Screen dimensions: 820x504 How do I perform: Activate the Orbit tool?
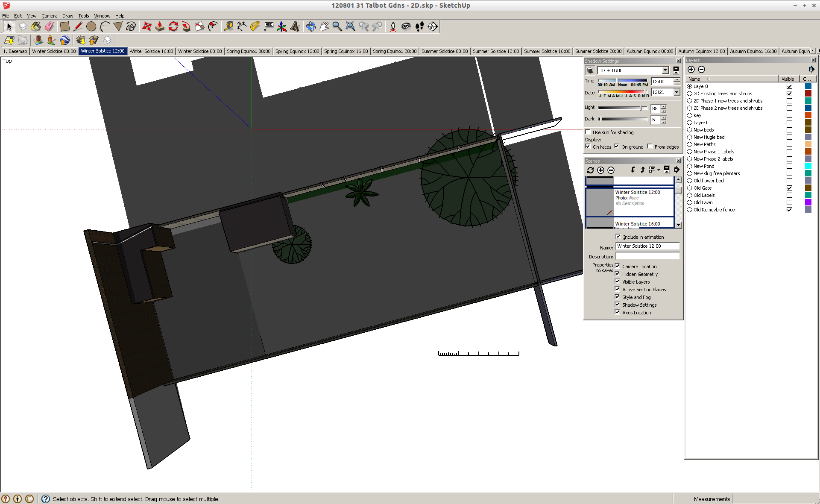310,26
